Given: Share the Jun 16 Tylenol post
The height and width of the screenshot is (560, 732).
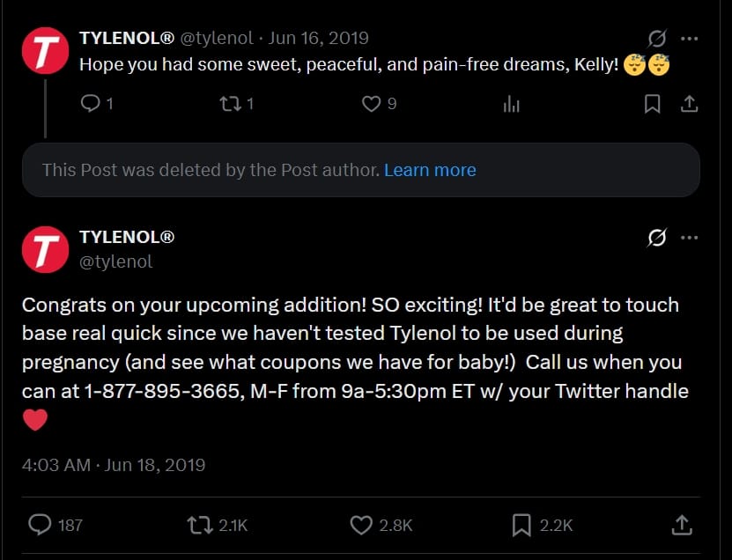Looking at the screenshot, I should click(x=689, y=104).
